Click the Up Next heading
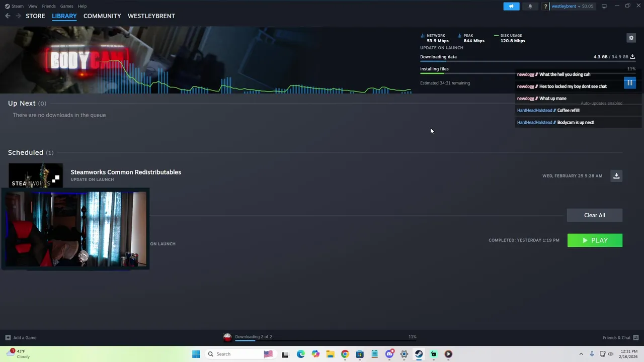The height and width of the screenshot is (362, 644). (22, 103)
